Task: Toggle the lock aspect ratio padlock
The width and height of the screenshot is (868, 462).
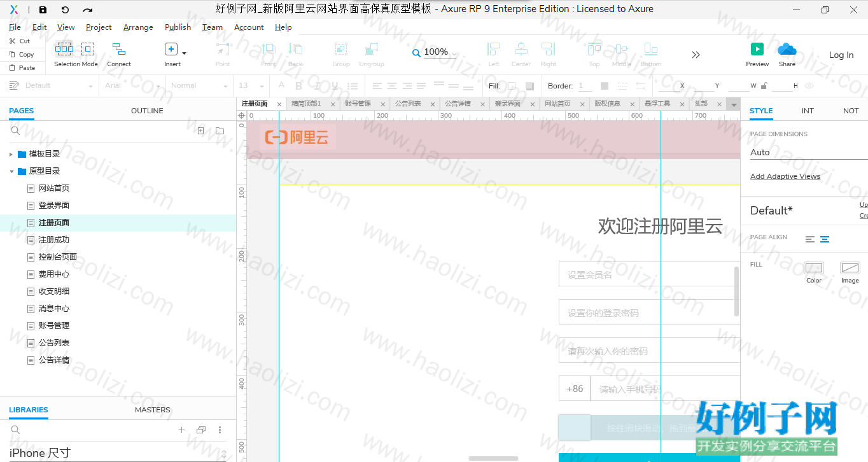Action: coord(764,86)
